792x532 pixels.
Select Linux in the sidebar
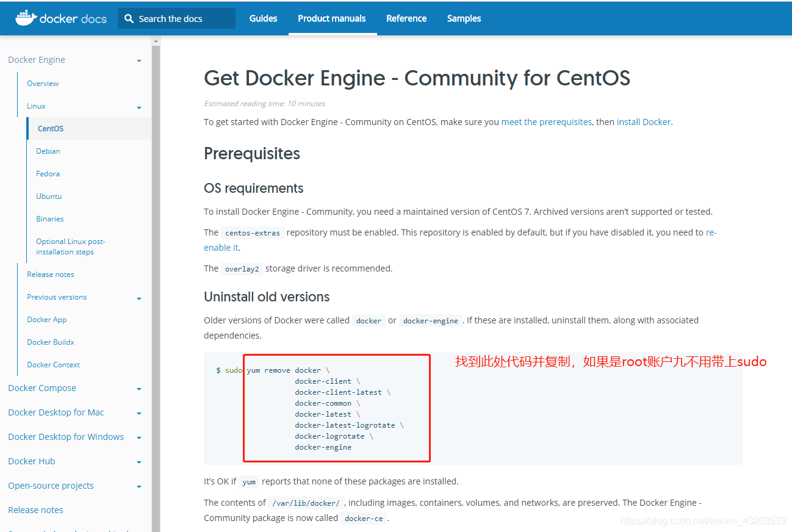(x=36, y=106)
